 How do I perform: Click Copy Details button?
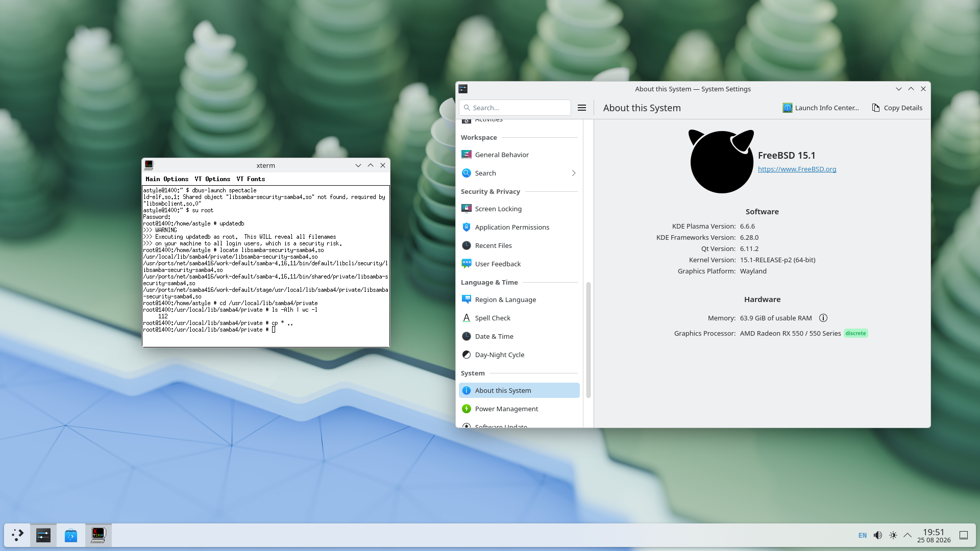tap(897, 108)
